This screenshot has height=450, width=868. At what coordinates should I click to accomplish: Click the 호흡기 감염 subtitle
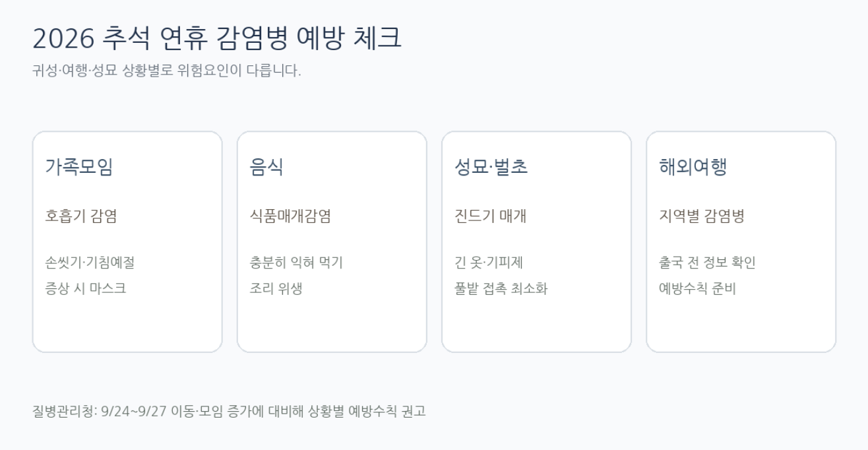pos(81,216)
